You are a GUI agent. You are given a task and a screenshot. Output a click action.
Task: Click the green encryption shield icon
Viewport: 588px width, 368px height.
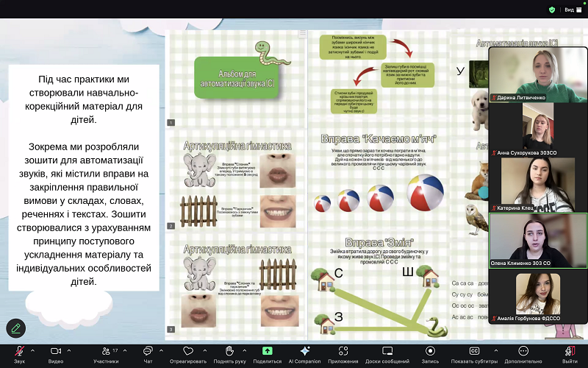[x=552, y=10]
